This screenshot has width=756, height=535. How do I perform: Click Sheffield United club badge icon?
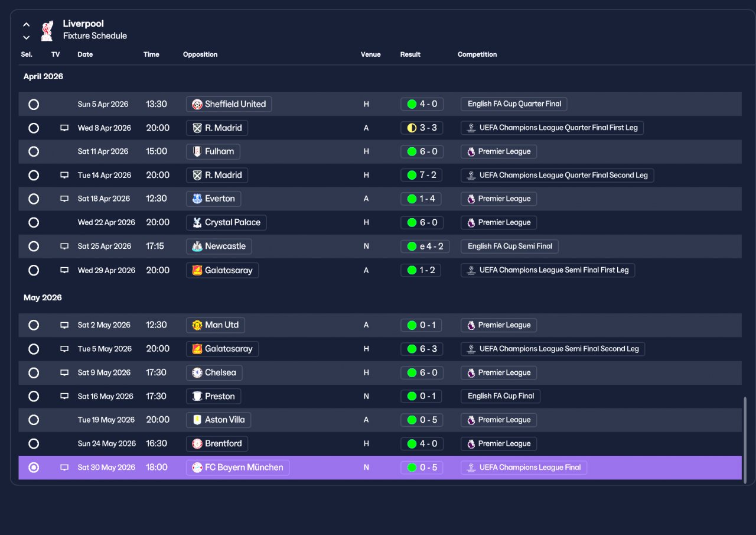pos(197,104)
